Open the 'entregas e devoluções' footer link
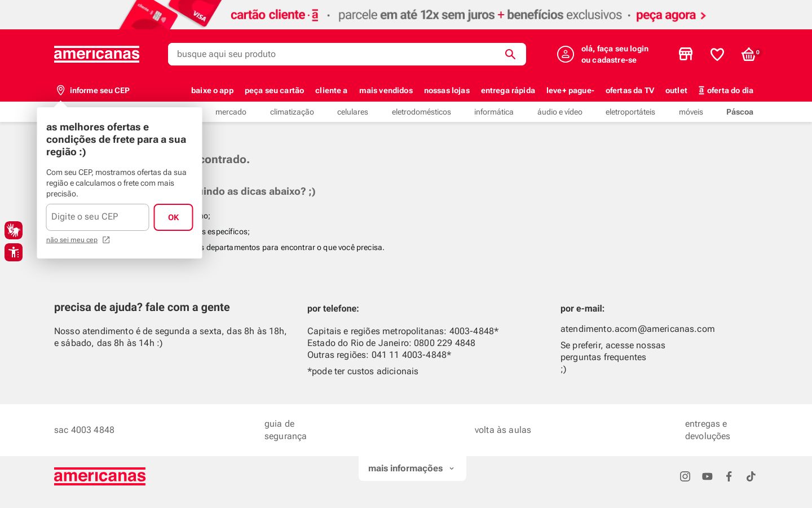This screenshot has height=508, width=812. [708, 430]
